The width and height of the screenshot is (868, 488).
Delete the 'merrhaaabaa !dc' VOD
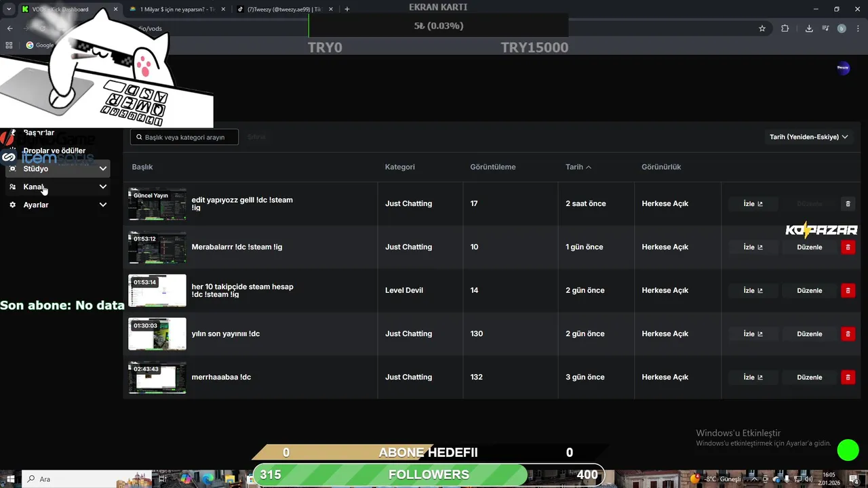[x=848, y=378]
